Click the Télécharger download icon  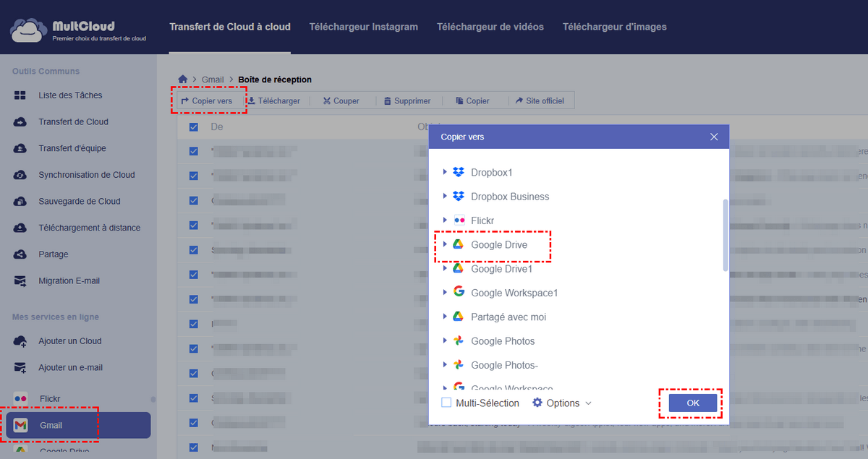pos(252,101)
